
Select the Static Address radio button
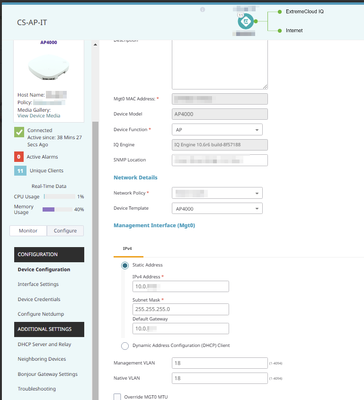125,266
